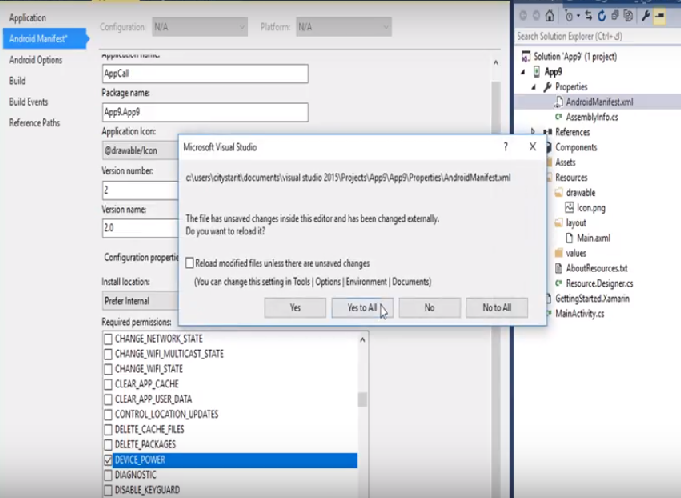The image size is (681, 498).
Task: Collapse the Properties node arrow
Action: click(x=534, y=87)
